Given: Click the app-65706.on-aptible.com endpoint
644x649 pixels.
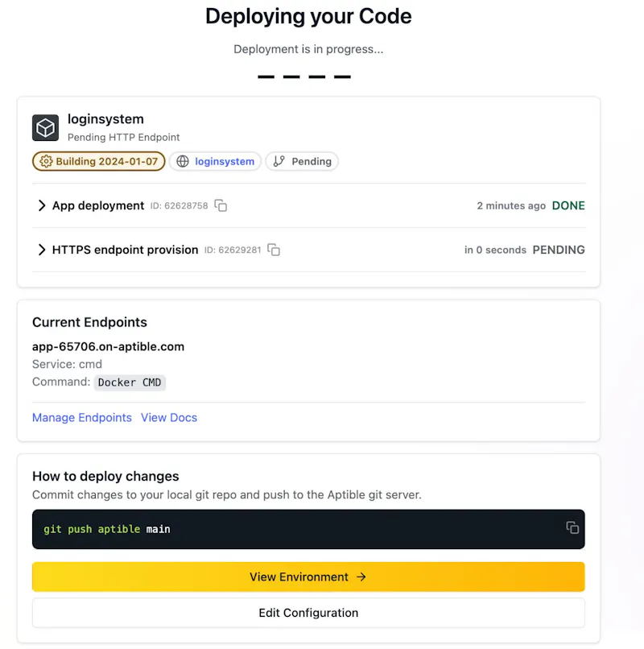Looking at the screenshot, I should coord(108,346).
